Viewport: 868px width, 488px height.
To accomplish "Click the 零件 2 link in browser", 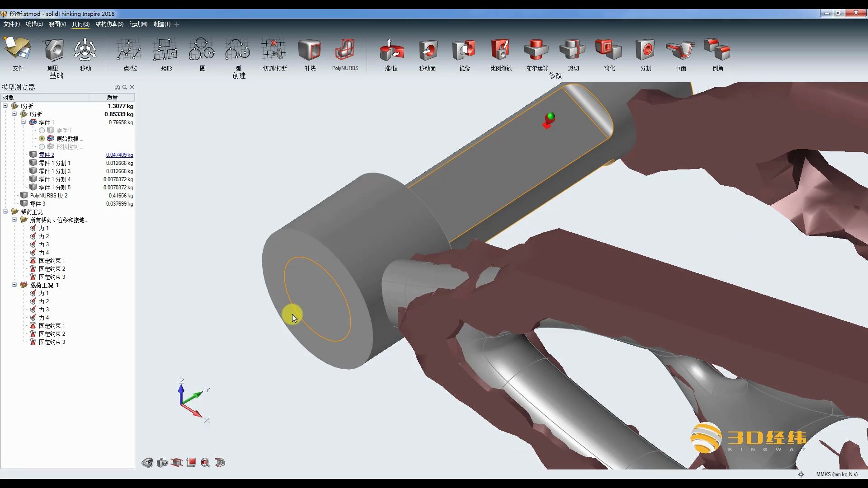I will click(x=46, y=155).
